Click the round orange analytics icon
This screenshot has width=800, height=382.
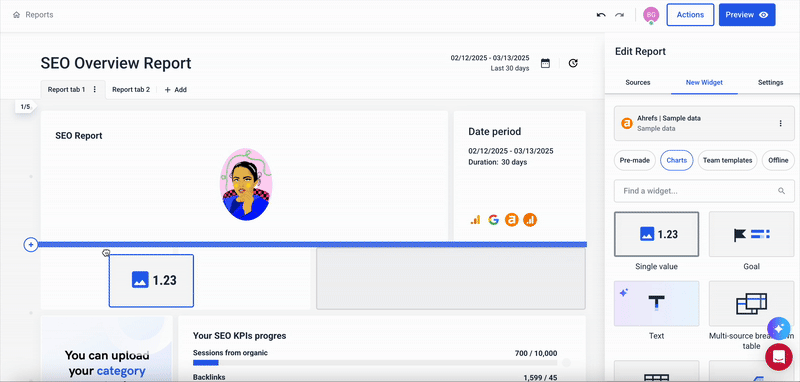point(530,220)
